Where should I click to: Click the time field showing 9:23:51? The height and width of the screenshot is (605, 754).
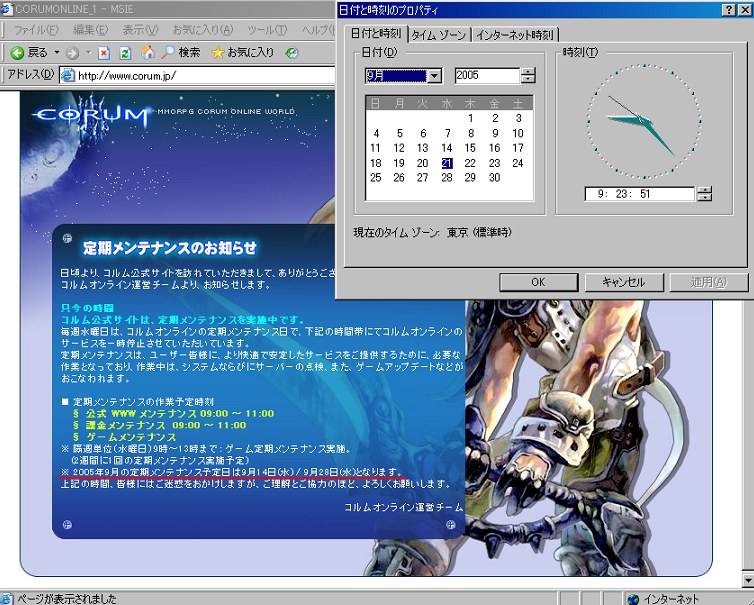pyautogui.click(x=640, y=194)
